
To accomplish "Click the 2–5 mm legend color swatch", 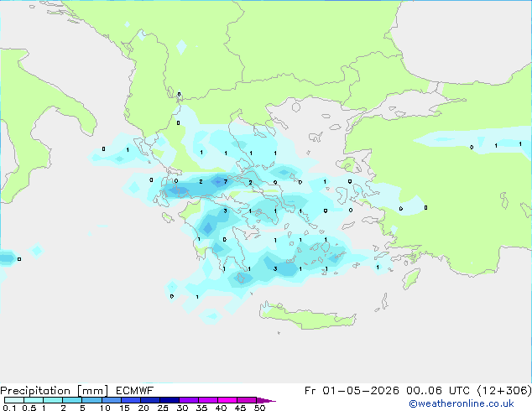I will [x=72, y=400].
